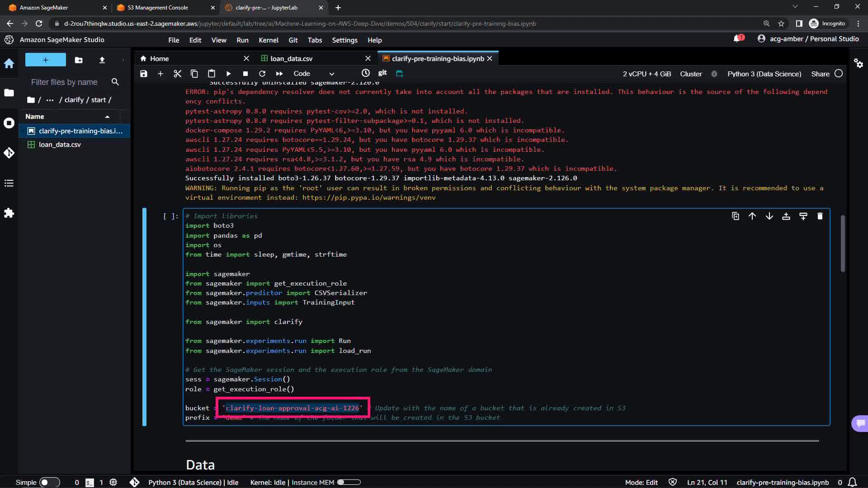The image size is (868, 488).
Task: Move the cell down with arrow icon
Action: pos(769,216)
